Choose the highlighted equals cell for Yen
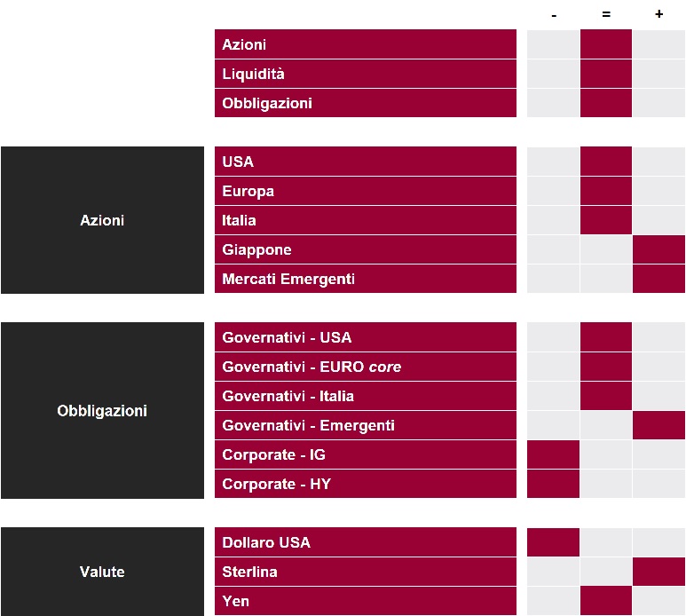The height and width of the screenshot is (616, 686). (x=606, y=601)
